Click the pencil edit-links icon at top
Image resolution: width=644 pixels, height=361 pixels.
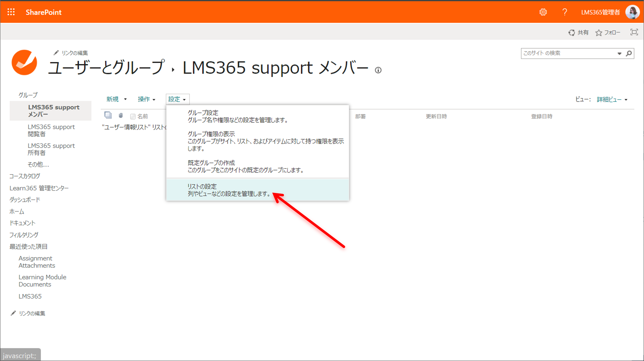coord(56,53)
